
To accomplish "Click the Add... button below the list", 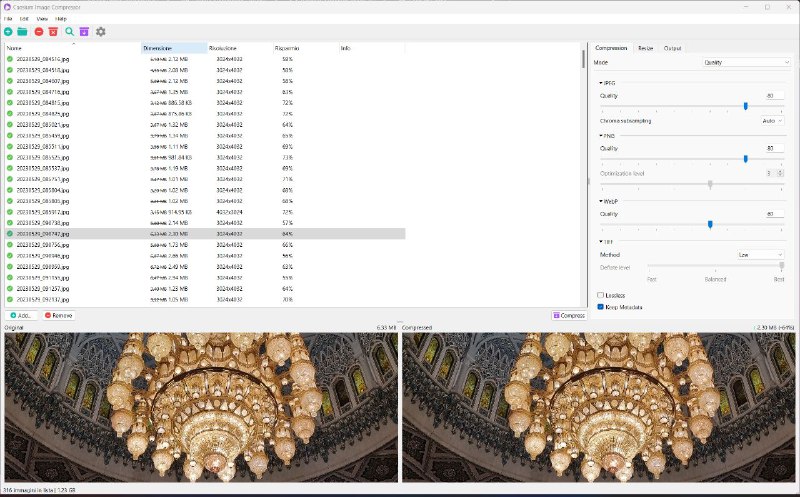I will [21, 315].
